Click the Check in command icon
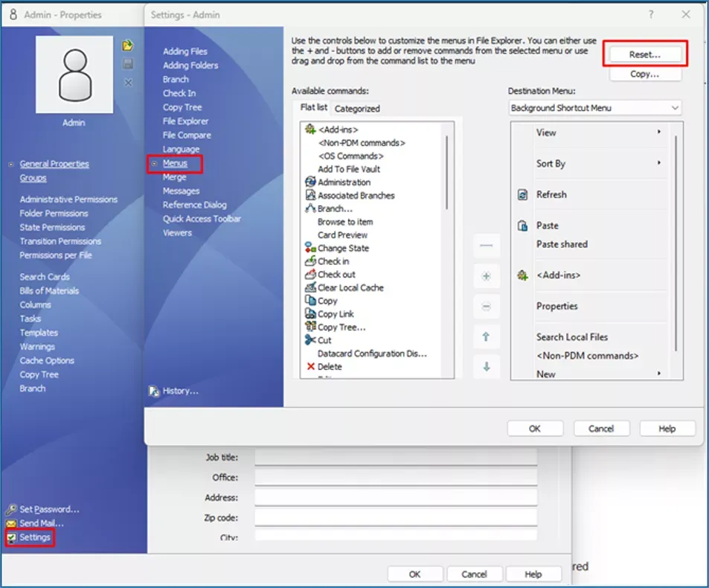This screenshot has width=709, height=588. [310, 261]
